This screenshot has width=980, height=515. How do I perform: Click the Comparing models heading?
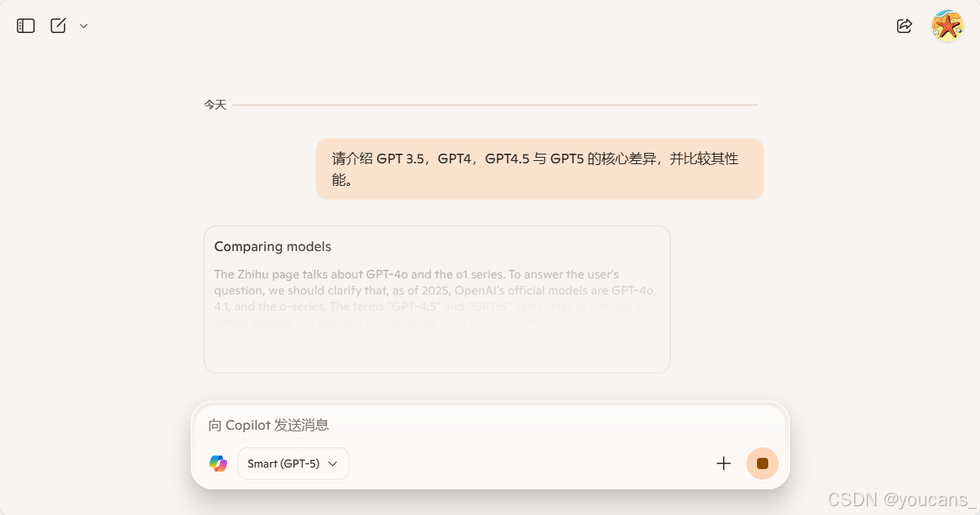point(273,246)
